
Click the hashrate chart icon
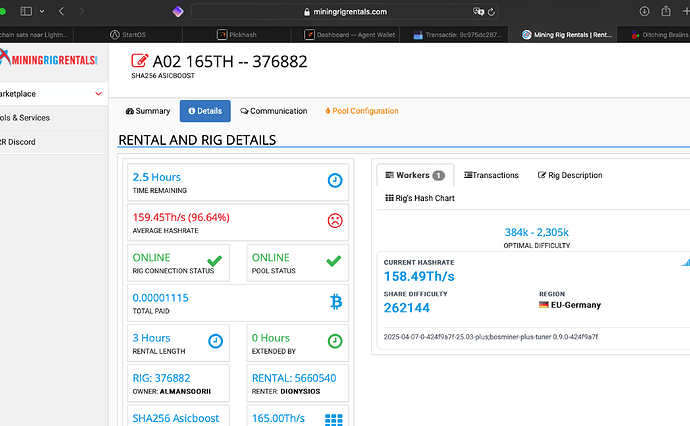coord(686,263)
